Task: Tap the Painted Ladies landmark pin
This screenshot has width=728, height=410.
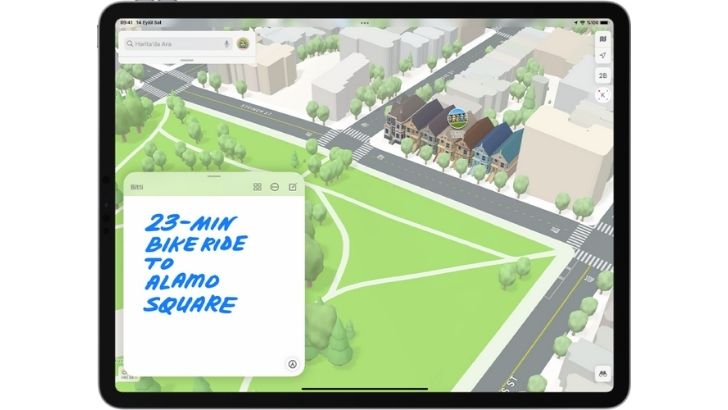Action: (457, 119)
